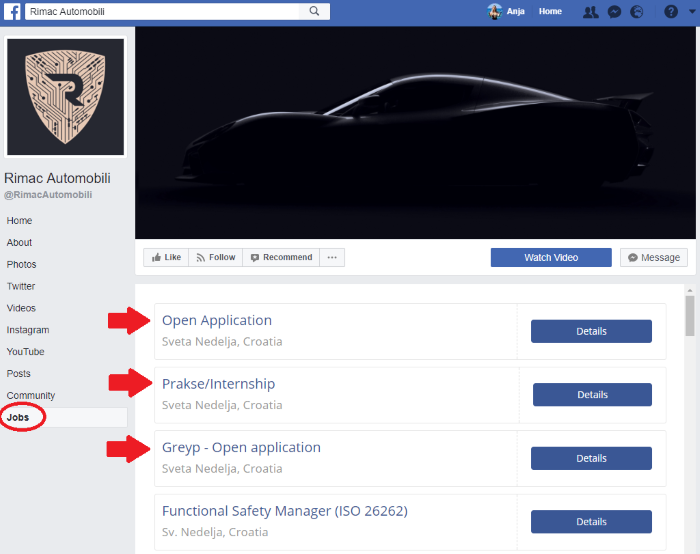The image size is (700, 554).
Task: Click the Watch Video button
Action: pyautogui.click(x=551, y=257)
